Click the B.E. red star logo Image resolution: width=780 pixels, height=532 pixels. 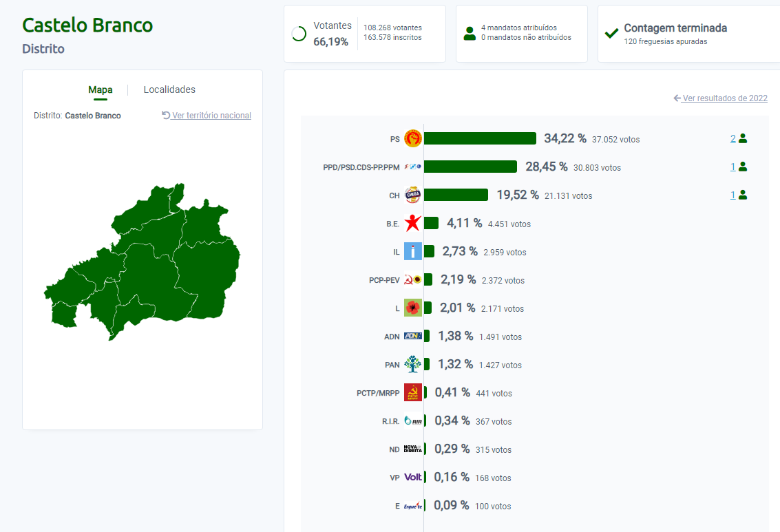pyautogui.click(x=412, y=224)
